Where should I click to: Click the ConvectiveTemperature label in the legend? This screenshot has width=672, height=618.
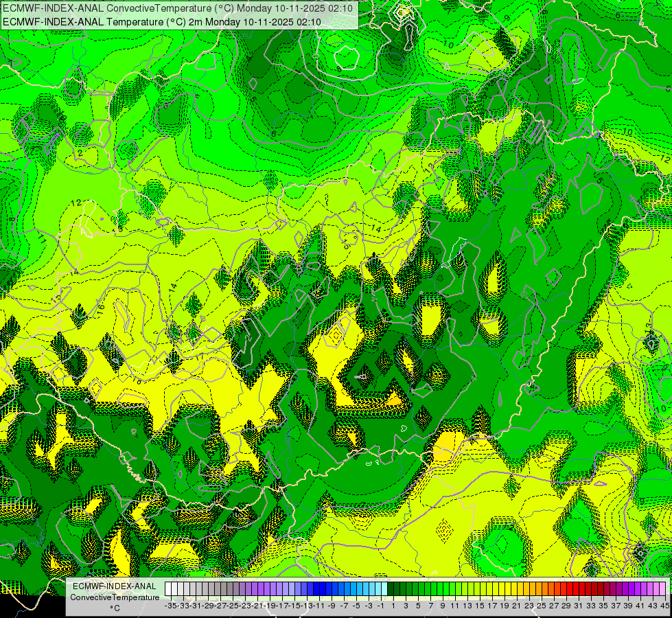coord(115,597)
